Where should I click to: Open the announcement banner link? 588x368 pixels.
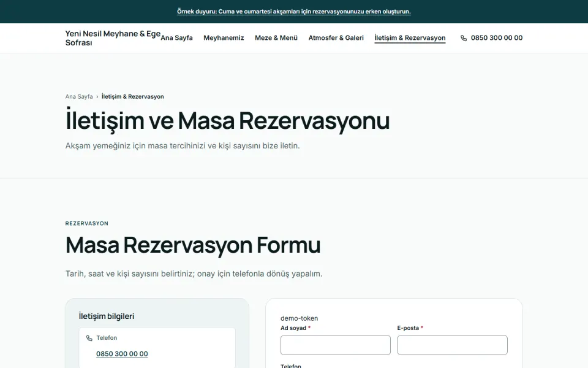[293, 12]
